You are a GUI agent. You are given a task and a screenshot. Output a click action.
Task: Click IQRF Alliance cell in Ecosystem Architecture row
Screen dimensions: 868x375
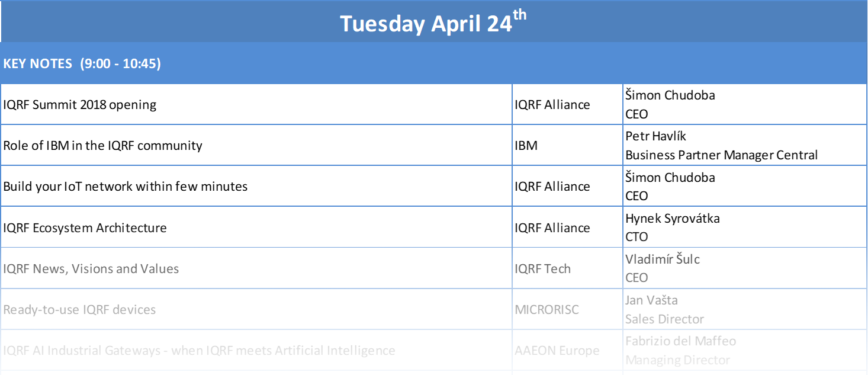[568, 227]
